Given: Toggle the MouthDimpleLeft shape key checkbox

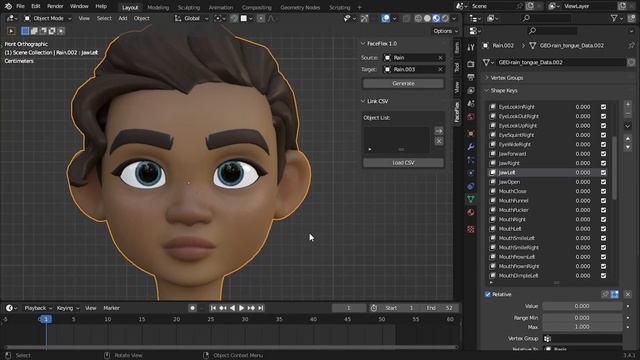Looking at the screenshot, I should [x=603, y=276].
